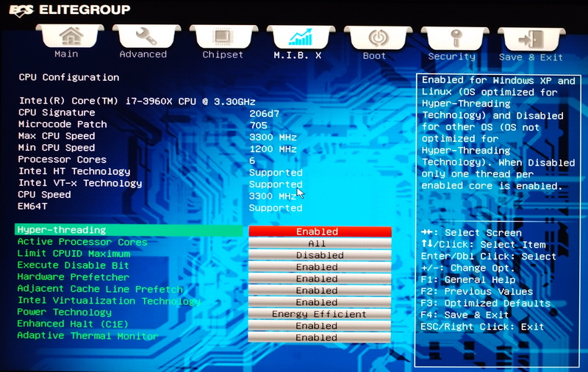Click the i7-3960X CPU name line

click(x=137, y=101)
